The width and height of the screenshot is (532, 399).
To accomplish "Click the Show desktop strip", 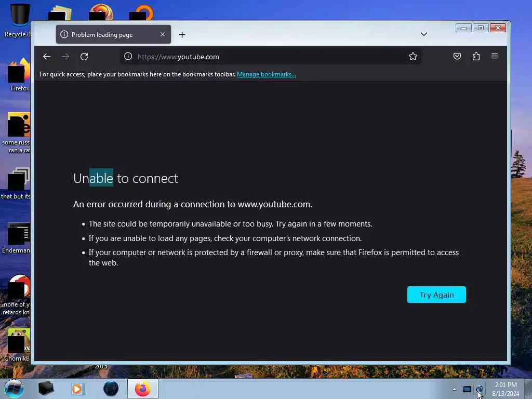I will tap(528, 389).
